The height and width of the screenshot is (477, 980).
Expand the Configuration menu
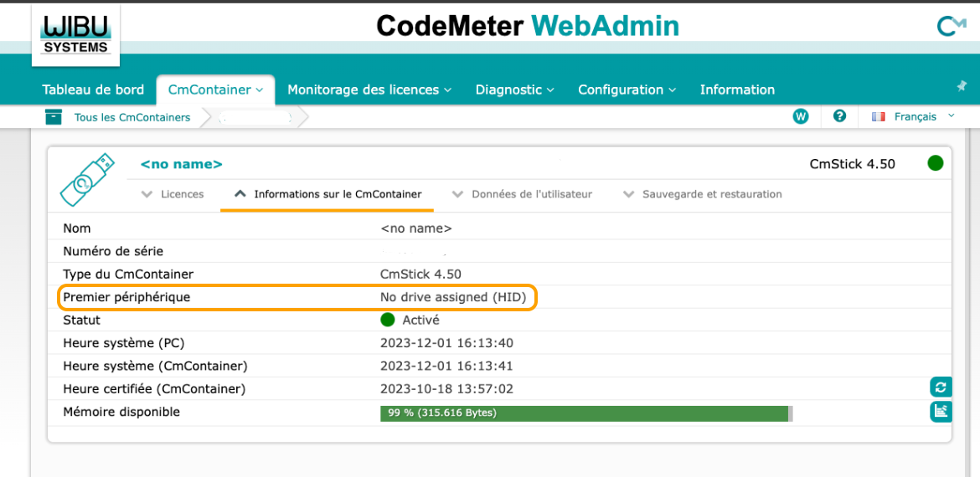(627, 90)
